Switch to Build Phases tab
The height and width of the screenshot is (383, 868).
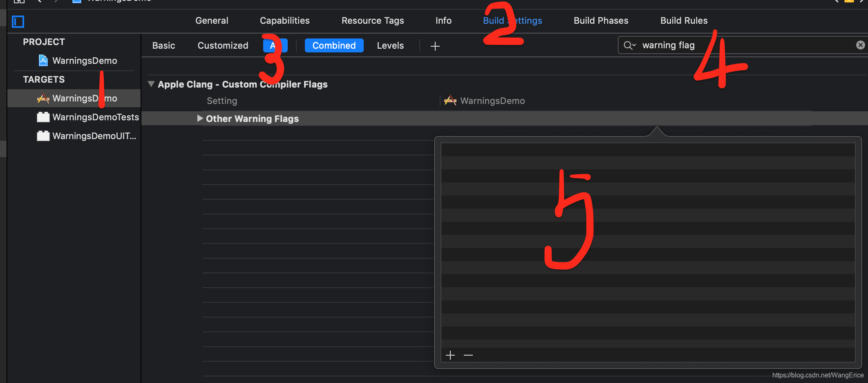(x=601, y=20)
